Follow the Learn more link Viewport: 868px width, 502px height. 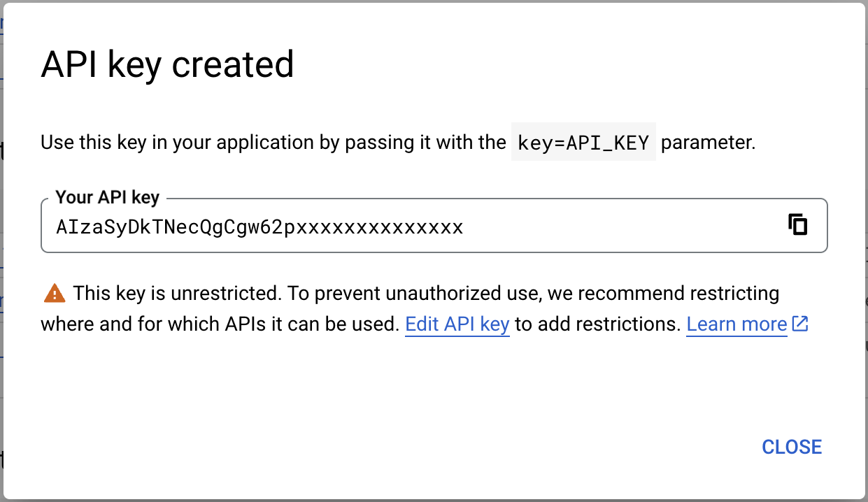[x=737, y=324]
